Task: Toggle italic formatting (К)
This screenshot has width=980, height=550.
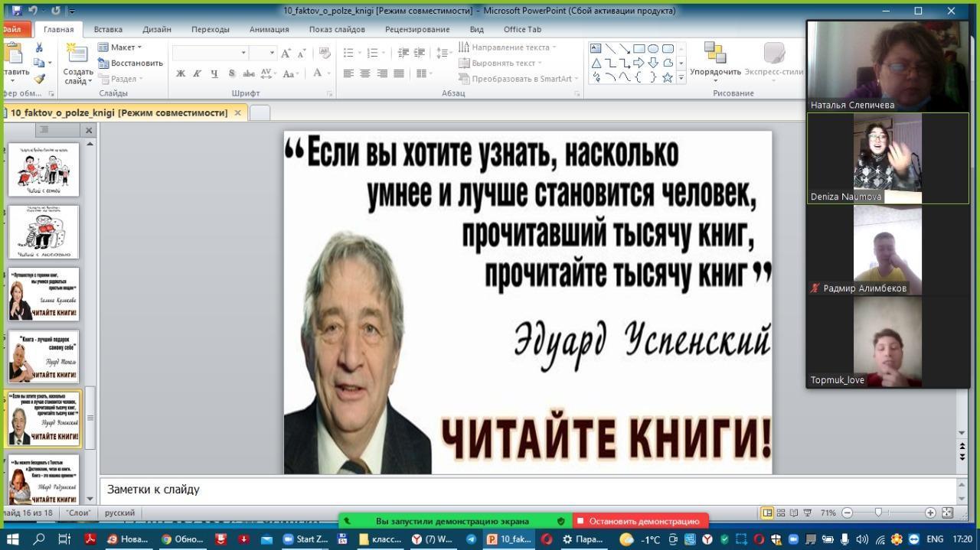Action: click(197, 74)
